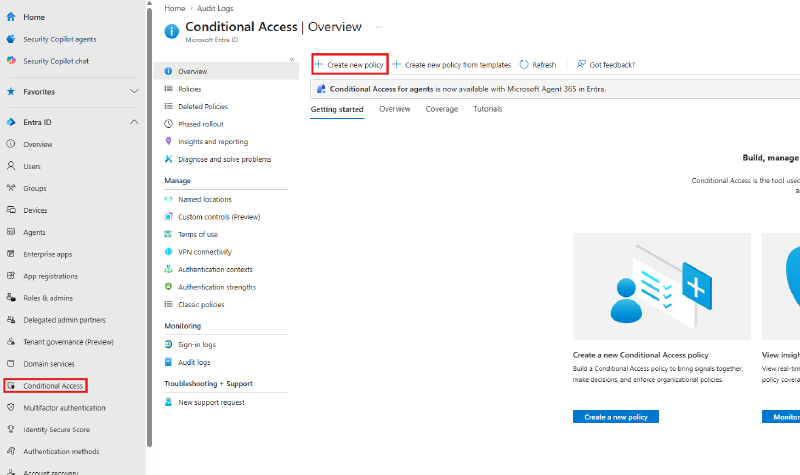The image size is (800, 475).
Task: Click Create new policy from templates
Action: (452, 65)
